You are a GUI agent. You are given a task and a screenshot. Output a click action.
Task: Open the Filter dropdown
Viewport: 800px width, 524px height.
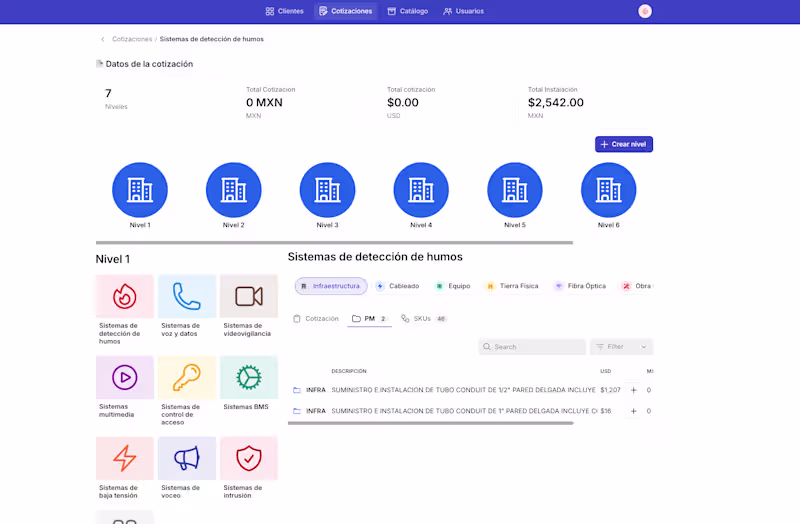[621, 347]
